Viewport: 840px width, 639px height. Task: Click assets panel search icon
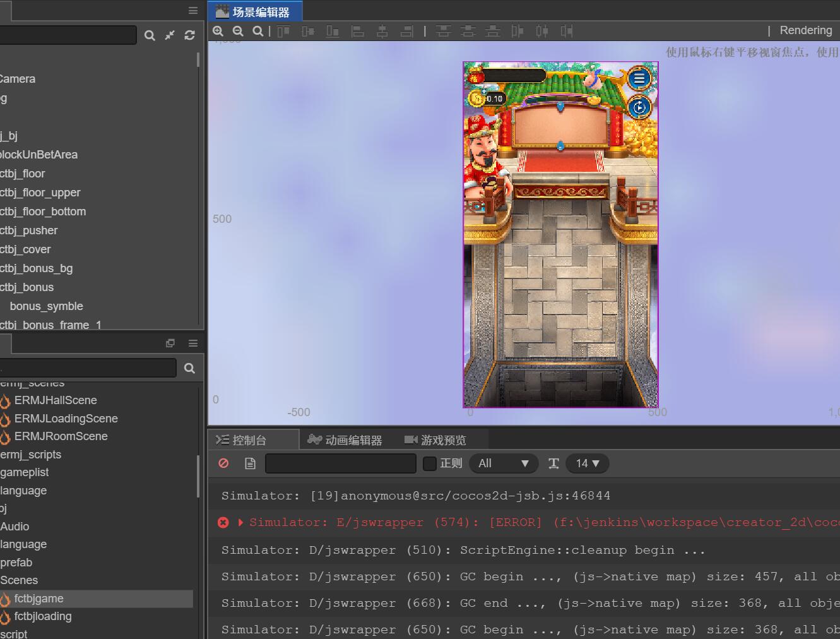pyautogui.click(x=189, y=368)
